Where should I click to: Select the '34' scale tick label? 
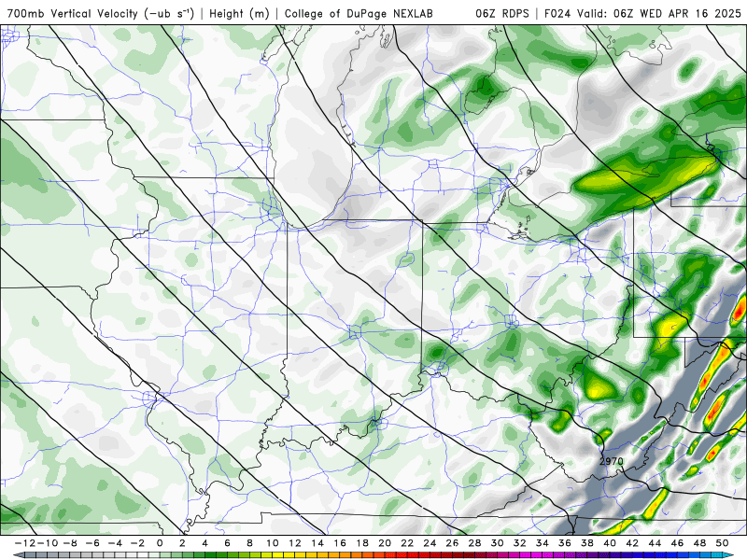[543, 543]
